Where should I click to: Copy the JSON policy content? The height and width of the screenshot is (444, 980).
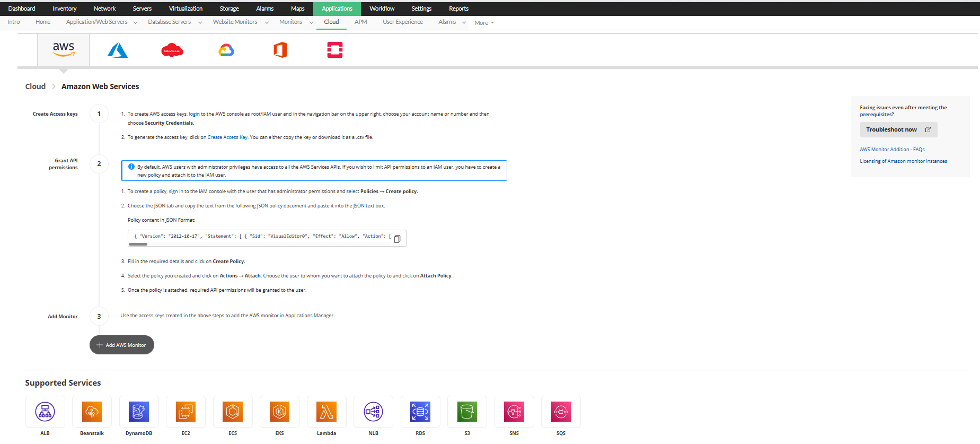coord(397,239)
